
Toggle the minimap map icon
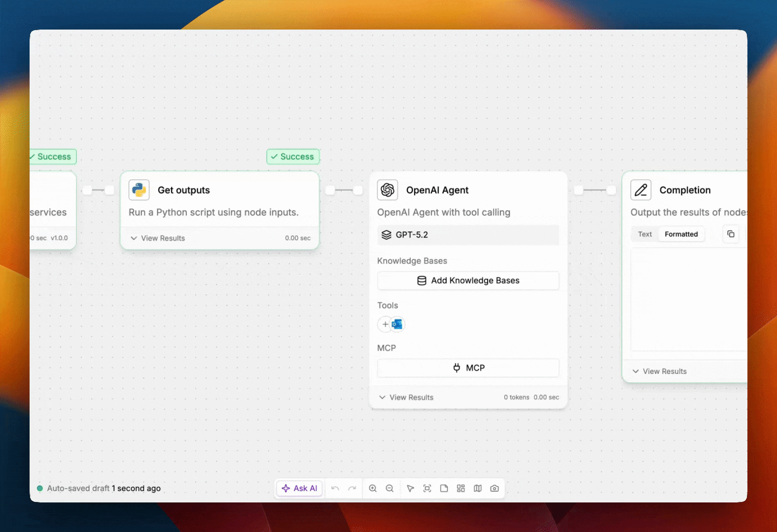point(477,488)
